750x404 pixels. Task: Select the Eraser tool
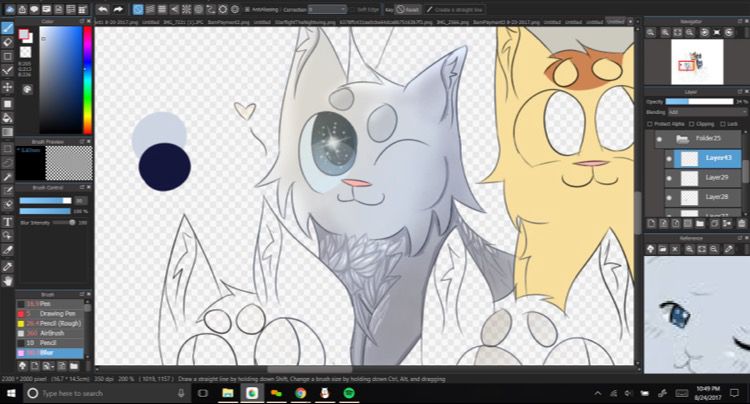[8, 42]
